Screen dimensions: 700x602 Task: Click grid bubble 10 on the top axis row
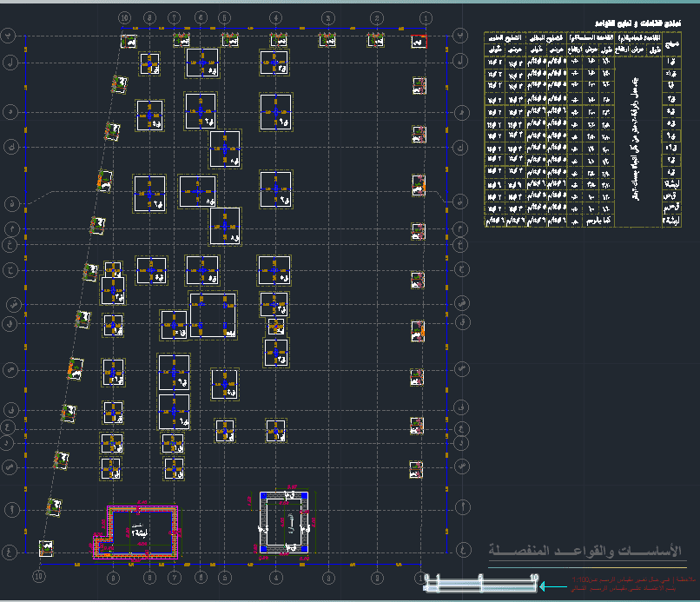(124, 18)
